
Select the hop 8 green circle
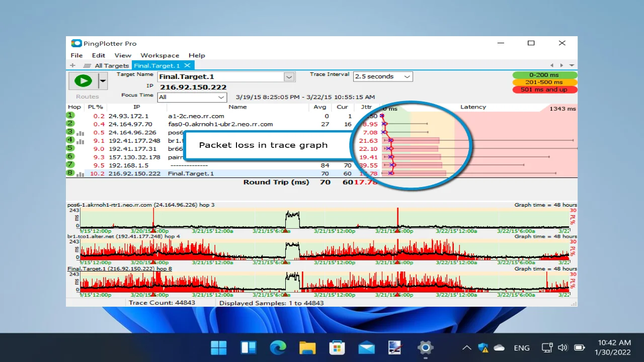tap(70, 173)
